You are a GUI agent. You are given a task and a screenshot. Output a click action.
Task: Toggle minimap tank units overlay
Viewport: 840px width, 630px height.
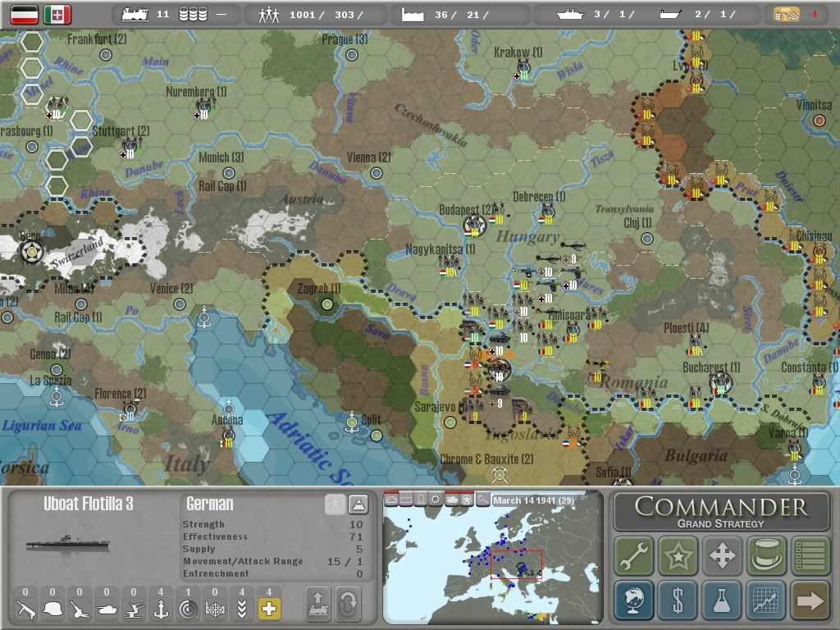click(452, 500)
